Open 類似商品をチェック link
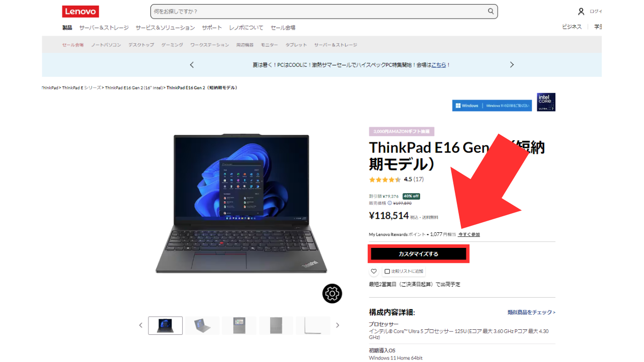The width and height of the screenshot is (644, 362). [531, 312]
